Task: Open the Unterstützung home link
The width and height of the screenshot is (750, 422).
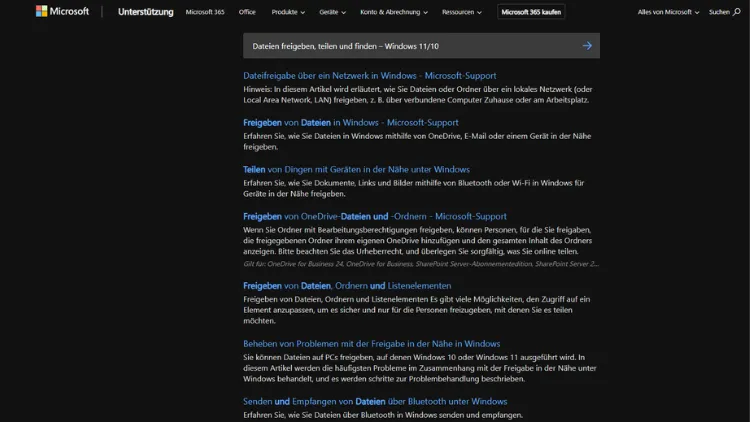Action: 145,12
